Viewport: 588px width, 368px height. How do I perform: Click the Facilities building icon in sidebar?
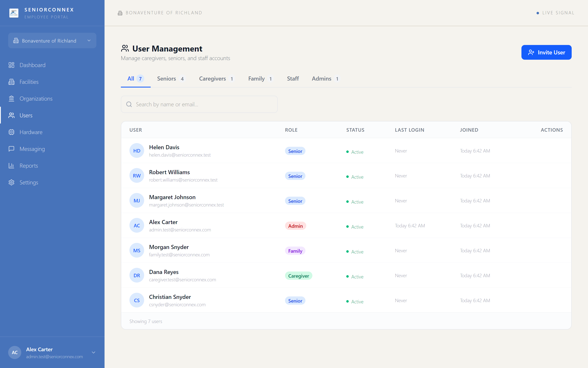click(11, 82)
